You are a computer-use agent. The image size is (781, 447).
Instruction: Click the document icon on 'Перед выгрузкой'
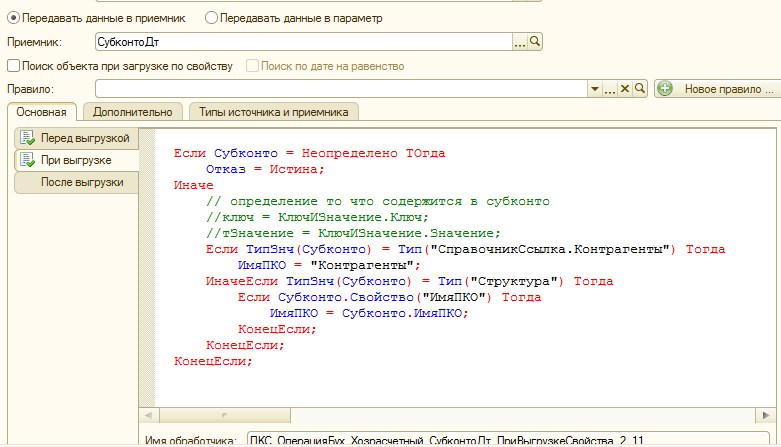27,138
